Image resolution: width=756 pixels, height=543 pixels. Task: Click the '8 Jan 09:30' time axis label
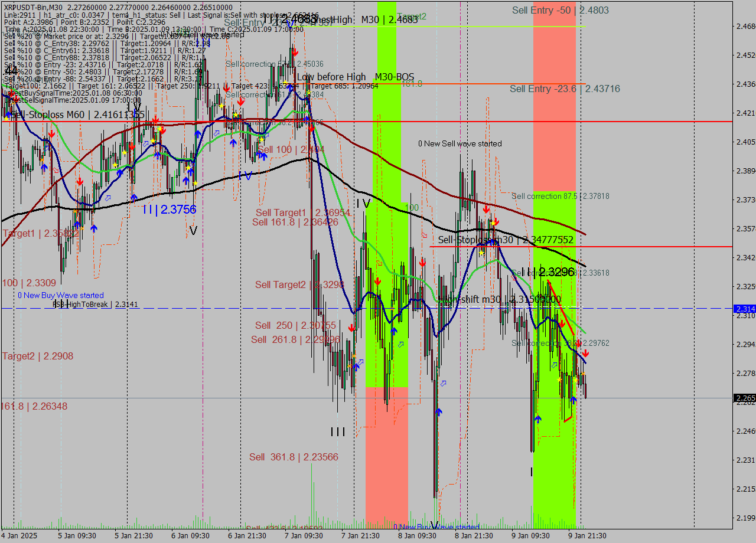(x=417, y=536)
